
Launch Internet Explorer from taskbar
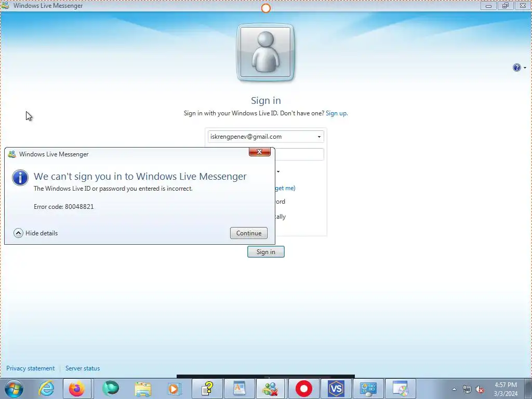(46, 389)
